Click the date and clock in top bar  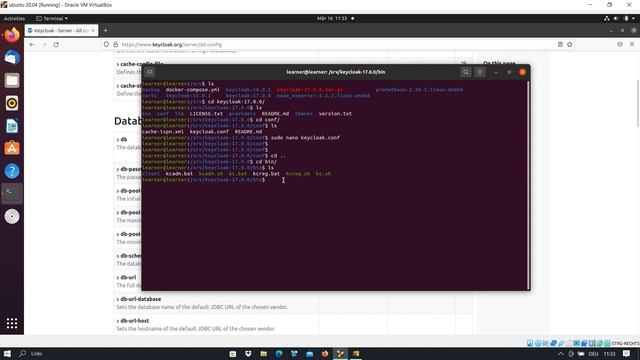[x=332, y=18]
